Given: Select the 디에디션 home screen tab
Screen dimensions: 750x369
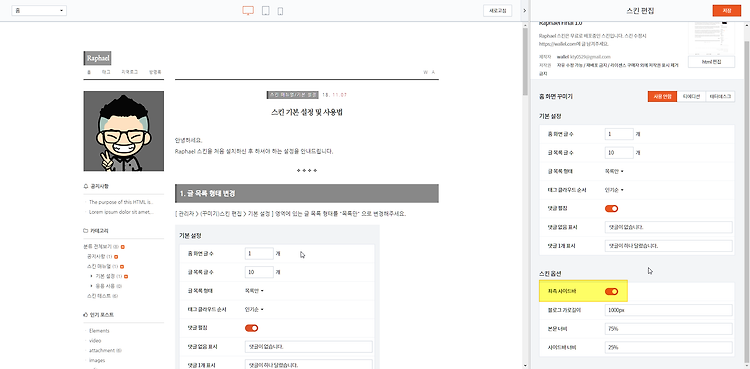Looking at the screenshot, I should (691, 96).
